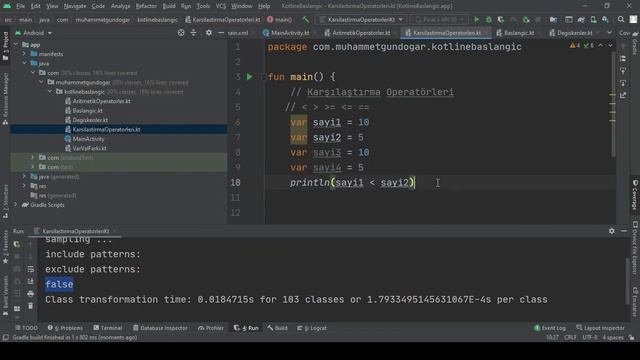Click Scroll to End icon in Run console
Screen dimensions: 640x360
coord(31,281)
